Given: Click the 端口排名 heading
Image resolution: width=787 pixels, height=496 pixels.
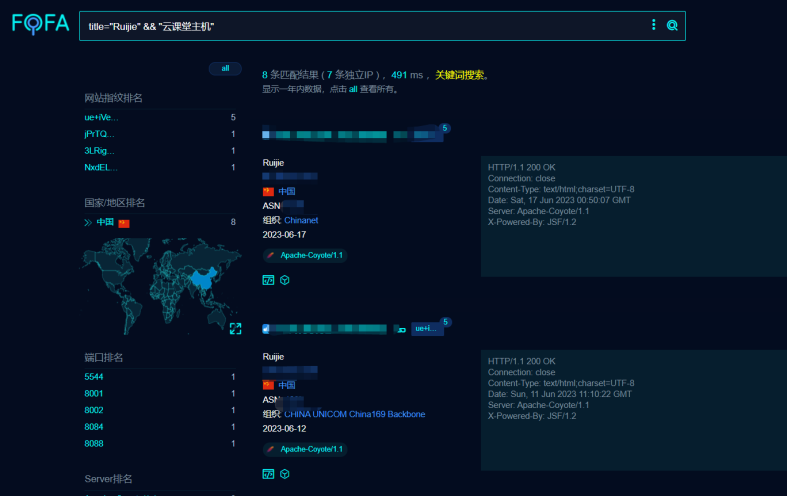Looking at the screenshot, I should click(103, 357).
